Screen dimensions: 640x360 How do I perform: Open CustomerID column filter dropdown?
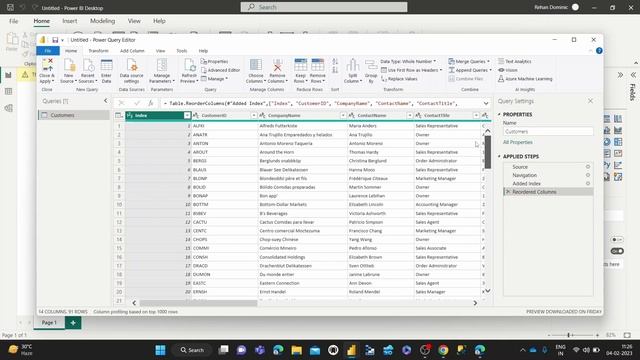tap(253, 116)
